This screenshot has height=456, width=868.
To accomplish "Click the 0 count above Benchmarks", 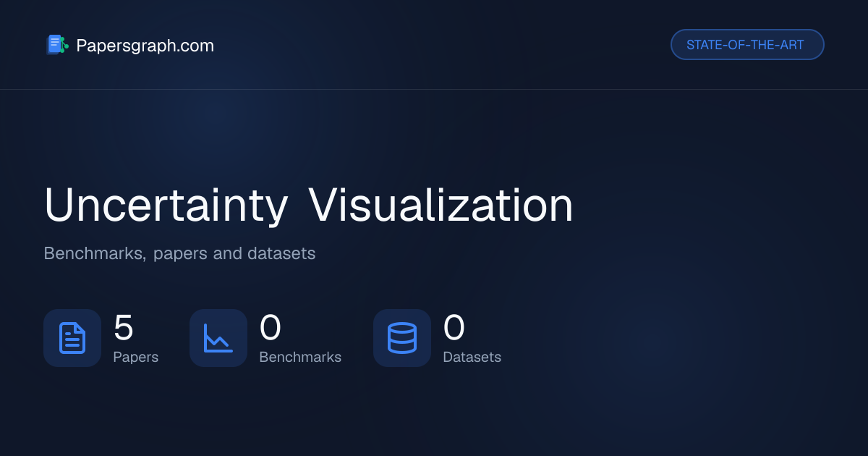I will [x=270, y=327].
